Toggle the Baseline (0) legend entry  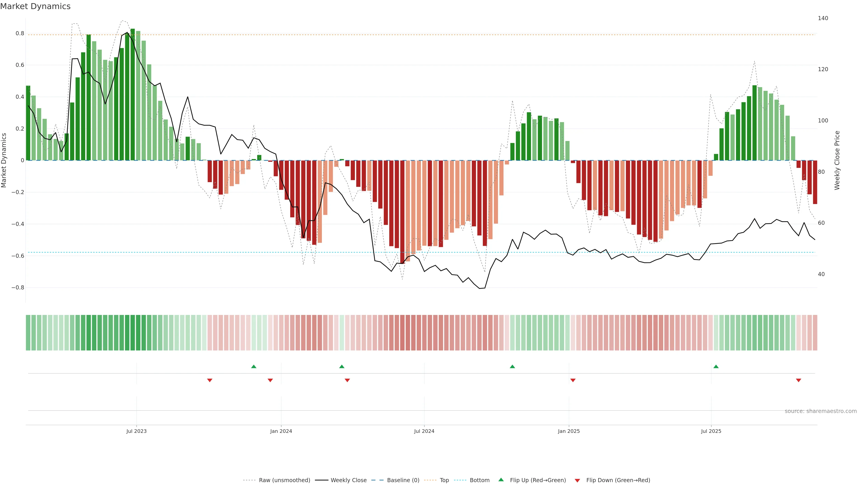403,480
